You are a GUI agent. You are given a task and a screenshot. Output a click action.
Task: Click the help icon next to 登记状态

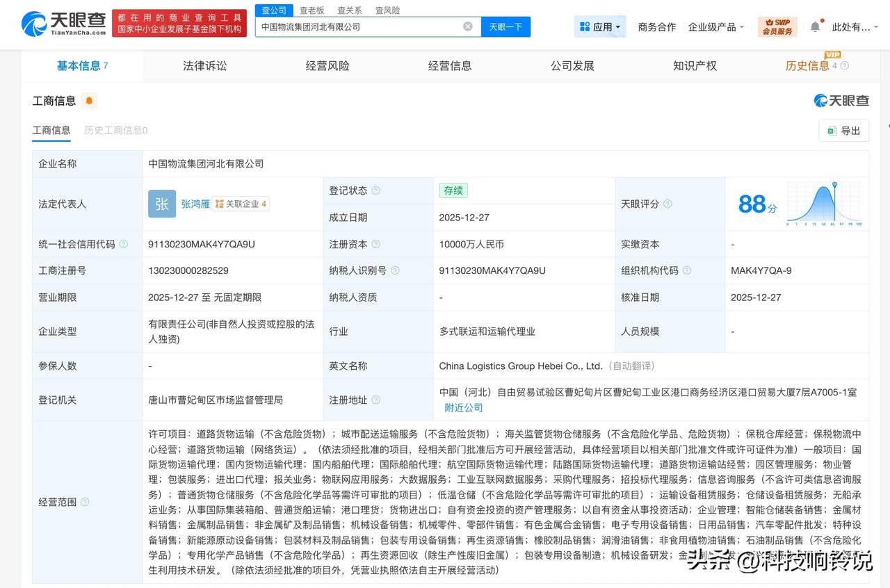(375, 190)
